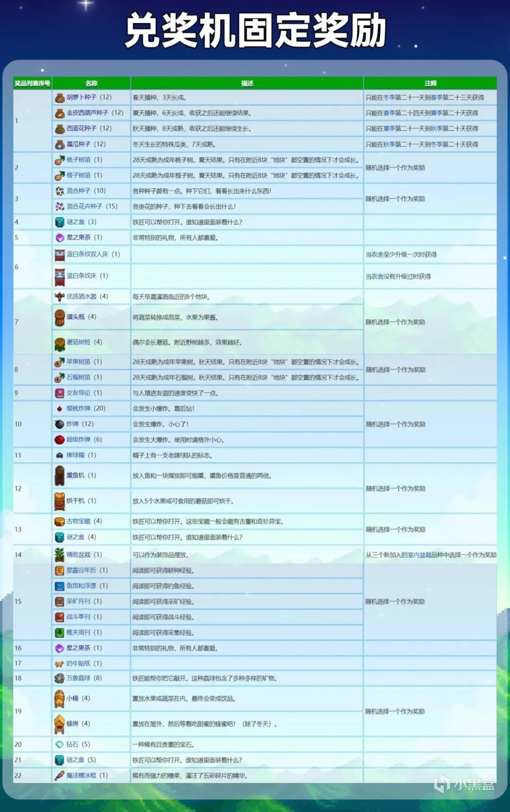Click the text 置放水果或蔬菜在内。最终会变成饮品。
This screenshot has height=812, width=510.
coord(184,699)
